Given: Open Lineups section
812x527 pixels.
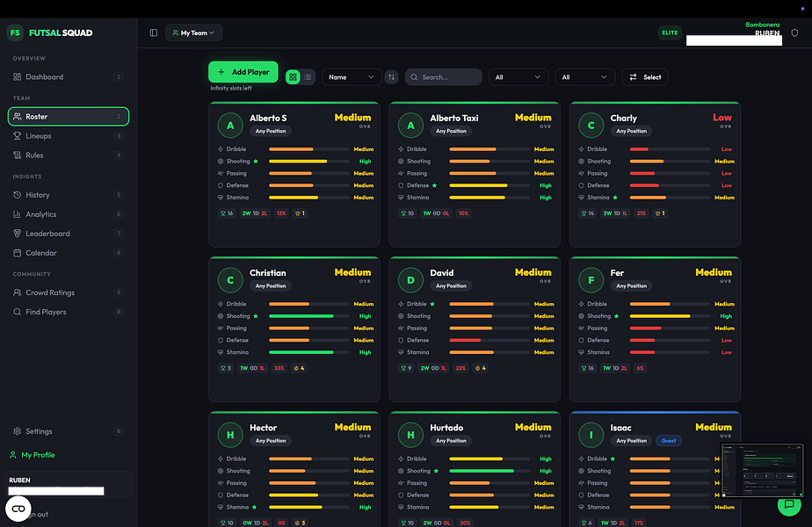Looking at the screenshot, I should point(69,135).
